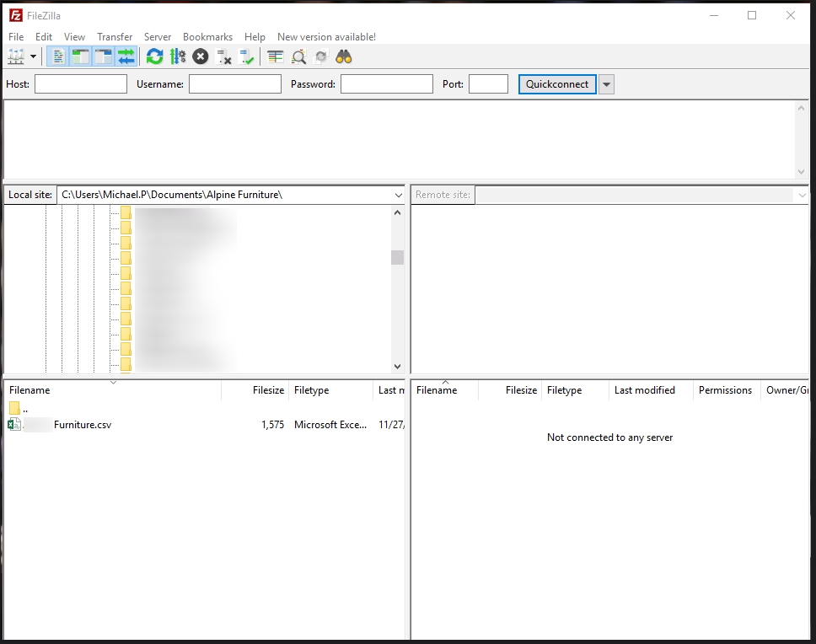Open the Edit menu

tap(44, 37)
